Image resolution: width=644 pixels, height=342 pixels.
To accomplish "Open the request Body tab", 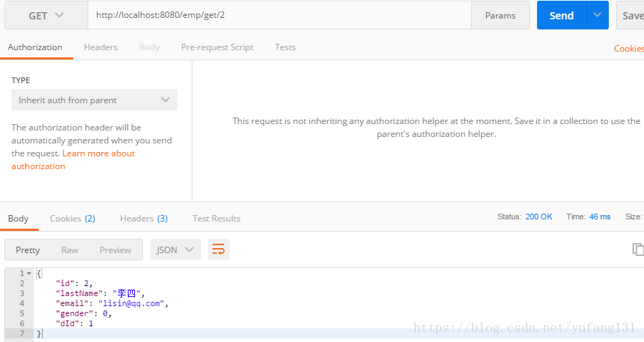I will point(149,47).
